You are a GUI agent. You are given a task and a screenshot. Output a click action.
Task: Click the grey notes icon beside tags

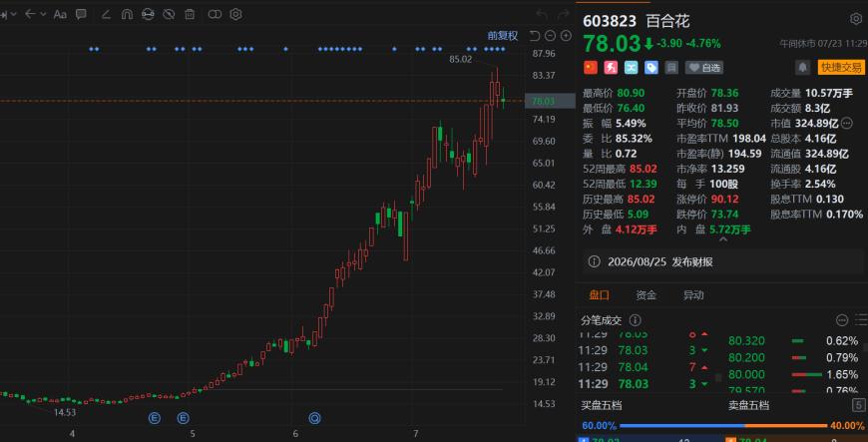[671, 68]
